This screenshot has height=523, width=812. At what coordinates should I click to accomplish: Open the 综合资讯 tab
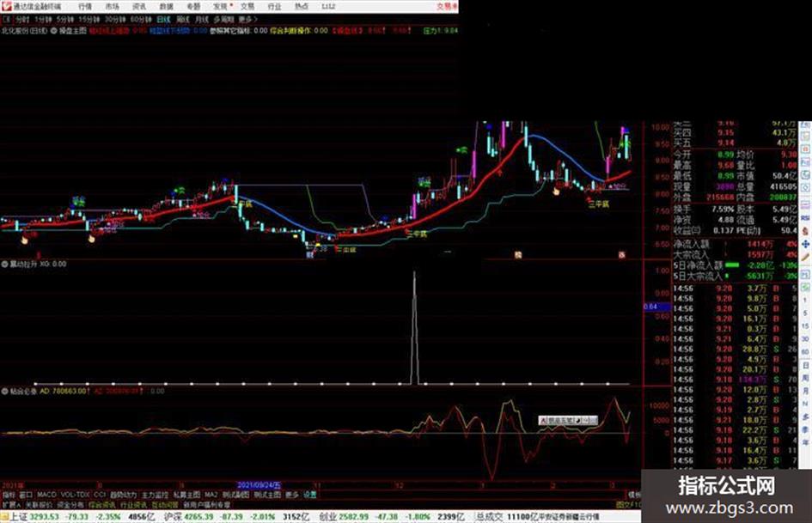click(102, 505)
